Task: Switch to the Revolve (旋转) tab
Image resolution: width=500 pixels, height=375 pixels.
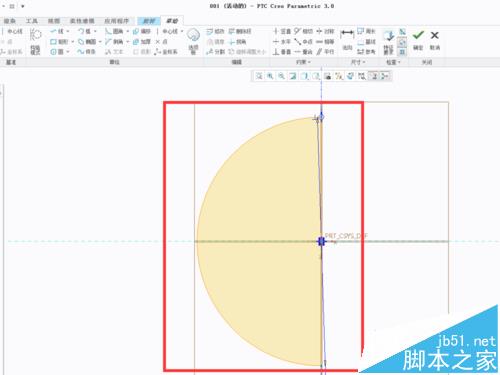Action: [149, 21]
